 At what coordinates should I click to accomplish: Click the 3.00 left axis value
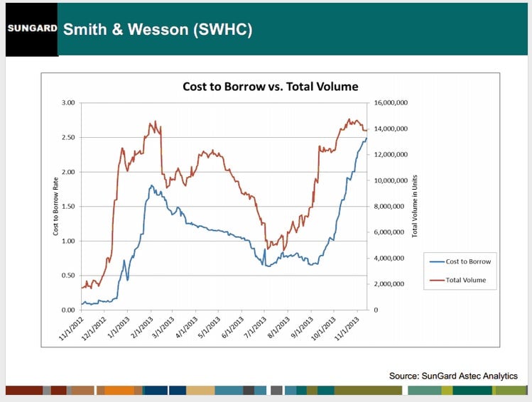(68, 103)
